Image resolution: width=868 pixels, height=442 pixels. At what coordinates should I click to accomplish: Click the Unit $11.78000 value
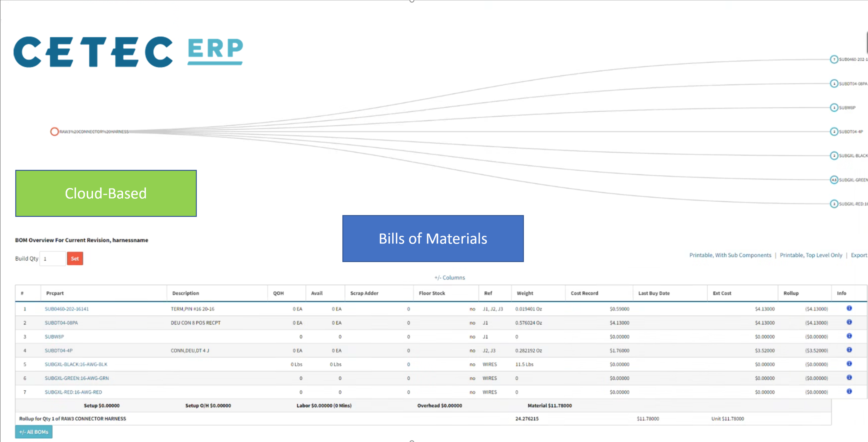click(x=727, y=419)
